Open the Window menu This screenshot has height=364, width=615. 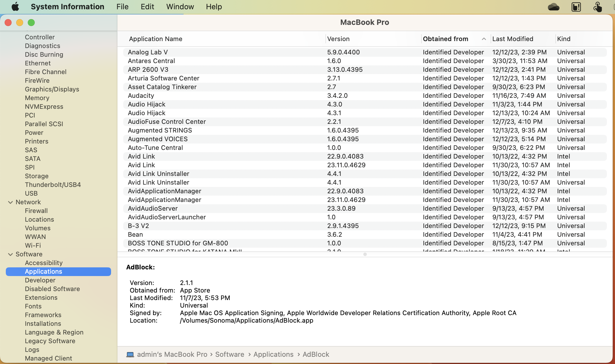(x=180, y=6)
